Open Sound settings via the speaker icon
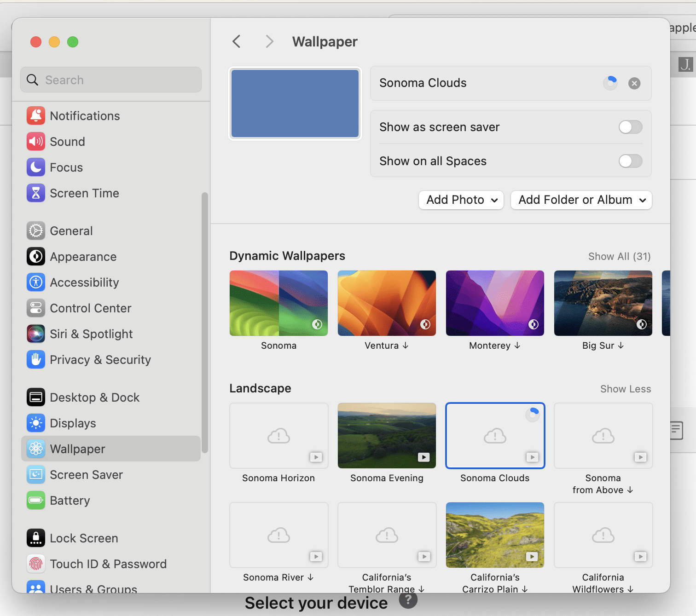The height and width of the screenshot is (616, 696). 36,142
